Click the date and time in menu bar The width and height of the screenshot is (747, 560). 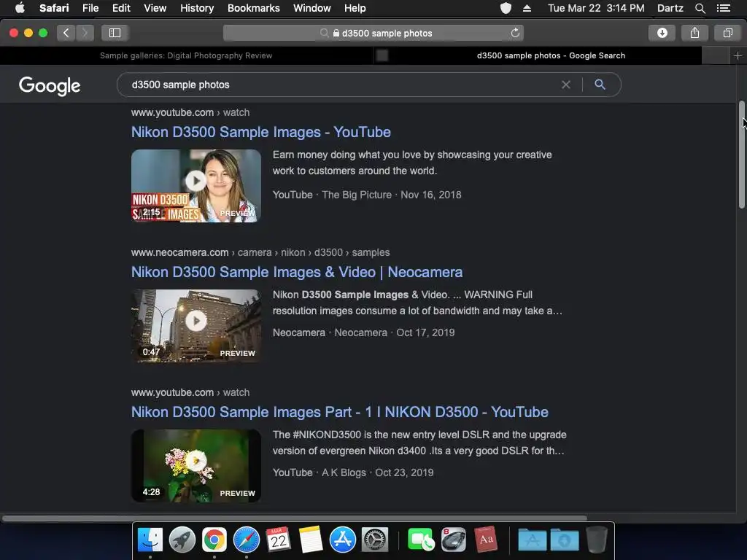click(x=596, y=8)
